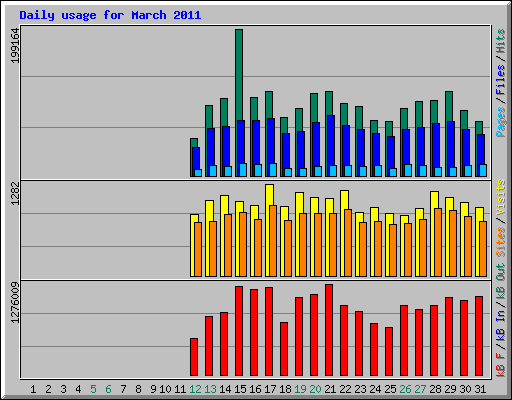Click the Files legend label

tap(500, 80)
